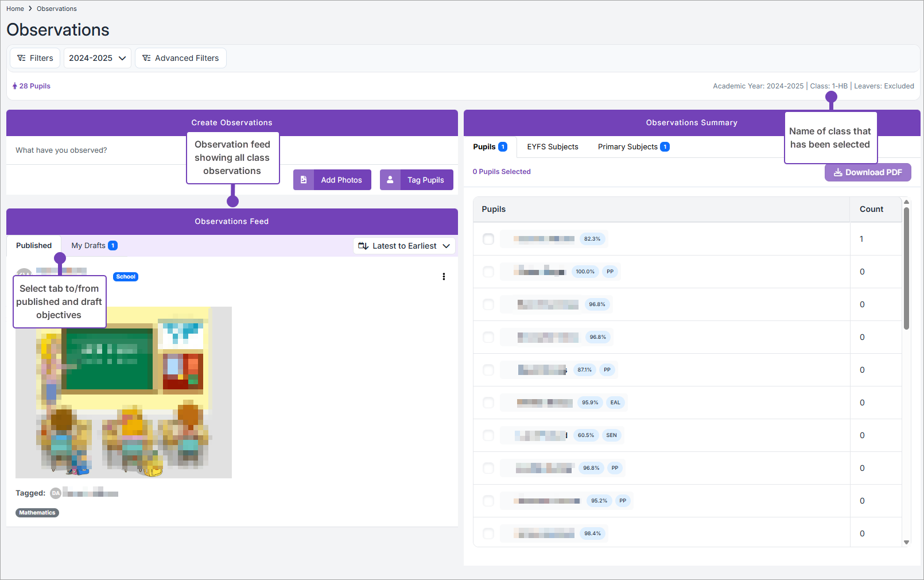Image resolution: width=924 pixels, height=580 pixels.
Task: Tick the checkbox for the 82.3% pupil
Action: [488, 239]
